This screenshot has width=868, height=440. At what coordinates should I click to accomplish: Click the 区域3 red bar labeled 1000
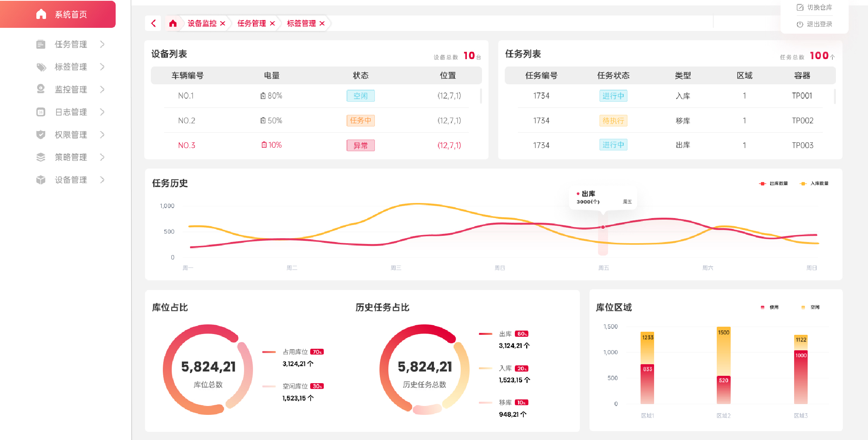coord(801,377)
